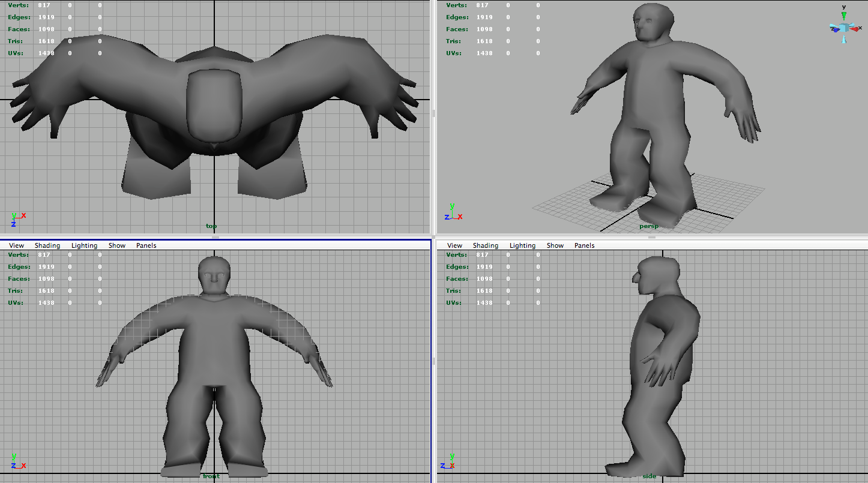This screenshot has height=483, width=868.
Task: Open the Show menu in the front panel
Action: pyautogui.click(x=117, y=245)
